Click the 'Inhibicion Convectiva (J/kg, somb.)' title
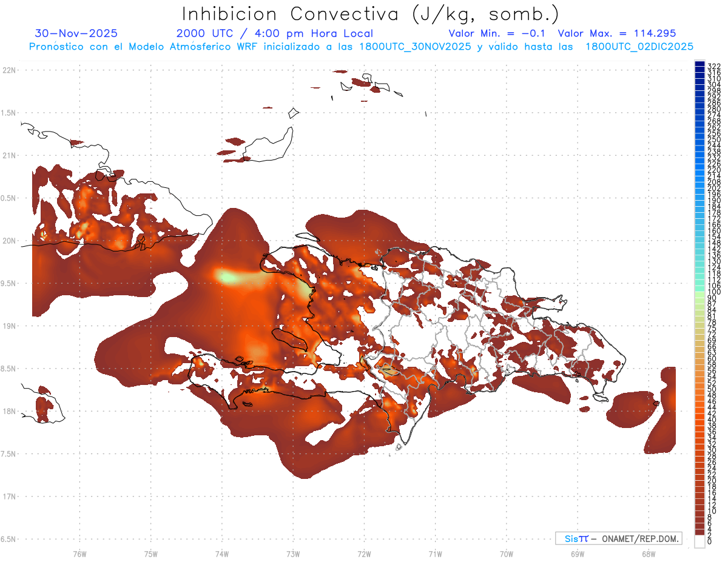This screenshot has height=562, width=728. 370,14
